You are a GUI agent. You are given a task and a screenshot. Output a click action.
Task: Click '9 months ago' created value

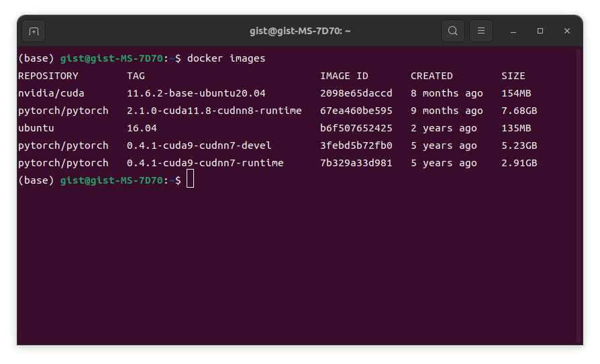click(447, 111)
